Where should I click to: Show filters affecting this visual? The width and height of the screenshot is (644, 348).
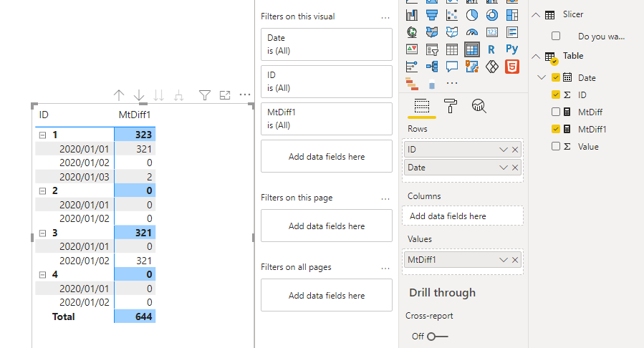205,96
